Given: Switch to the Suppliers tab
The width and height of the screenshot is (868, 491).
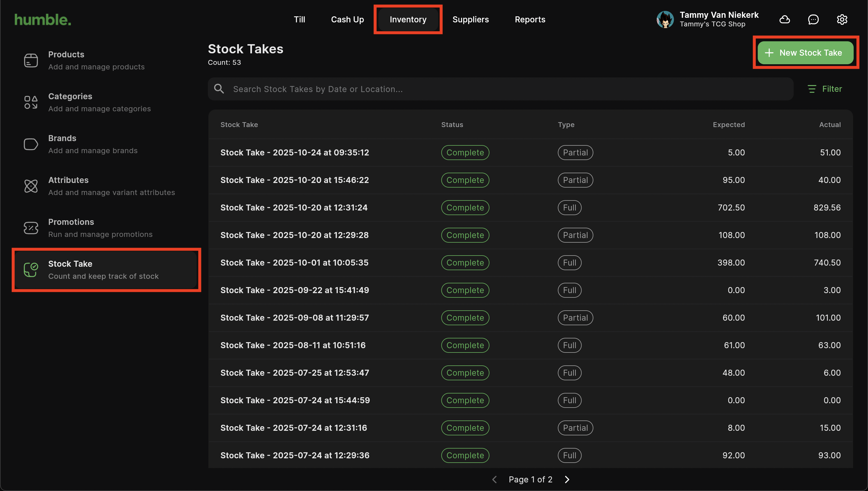Looking at the screenshot, I should pyautogui.click(x=470, y=20).
